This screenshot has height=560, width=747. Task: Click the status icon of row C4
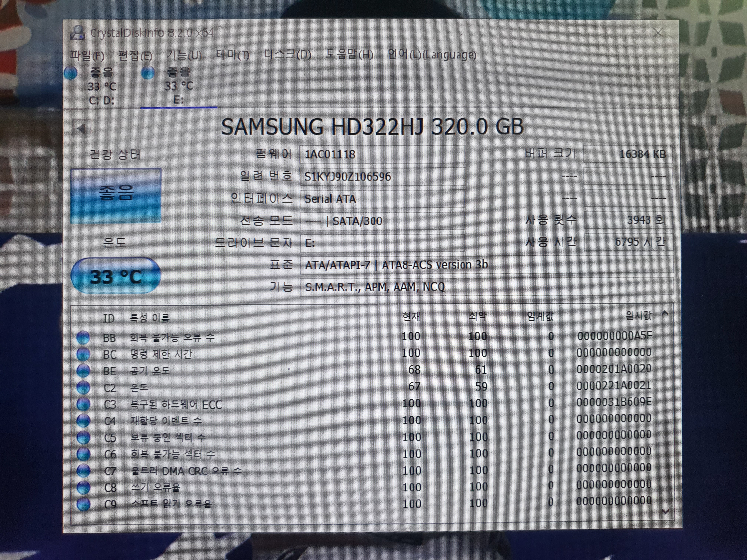[83, 421]
